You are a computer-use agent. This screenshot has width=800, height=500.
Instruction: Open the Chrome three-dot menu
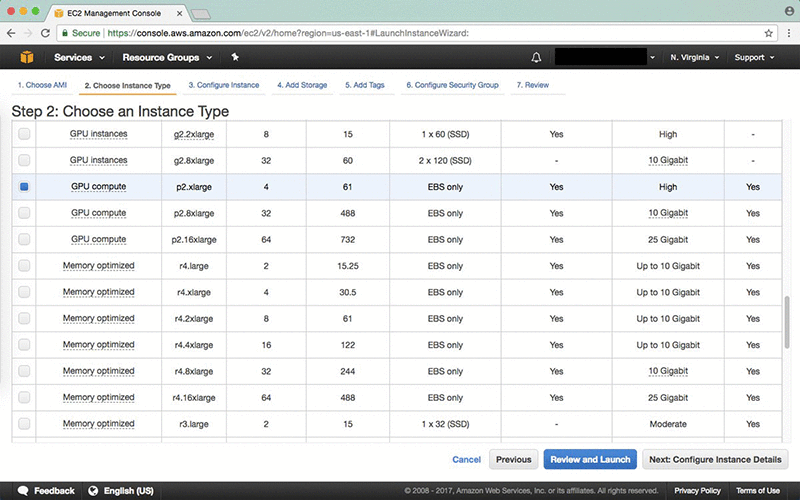[789, 33]
